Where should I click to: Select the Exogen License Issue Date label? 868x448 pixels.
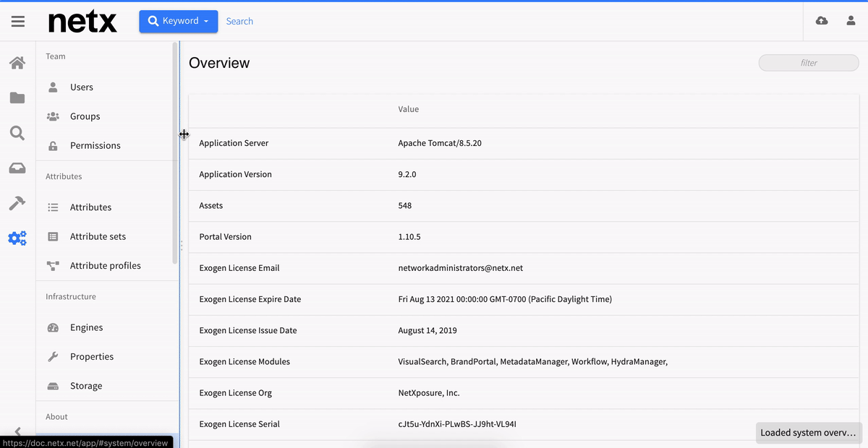[x=248, y=330]
